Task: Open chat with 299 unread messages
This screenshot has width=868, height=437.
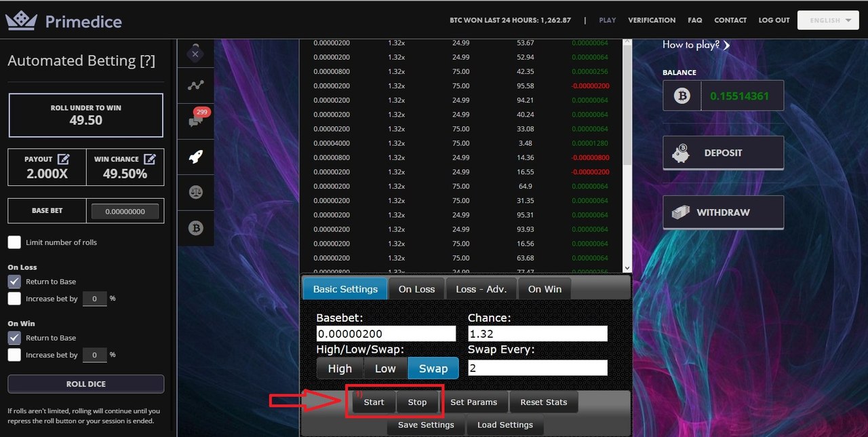Action: point(195,121)
